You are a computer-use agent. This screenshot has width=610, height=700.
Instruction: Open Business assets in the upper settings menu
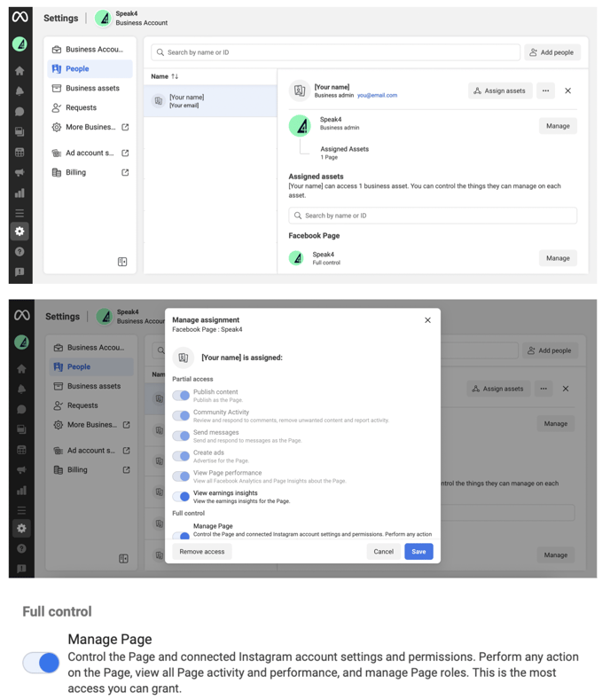coord(91,89)
